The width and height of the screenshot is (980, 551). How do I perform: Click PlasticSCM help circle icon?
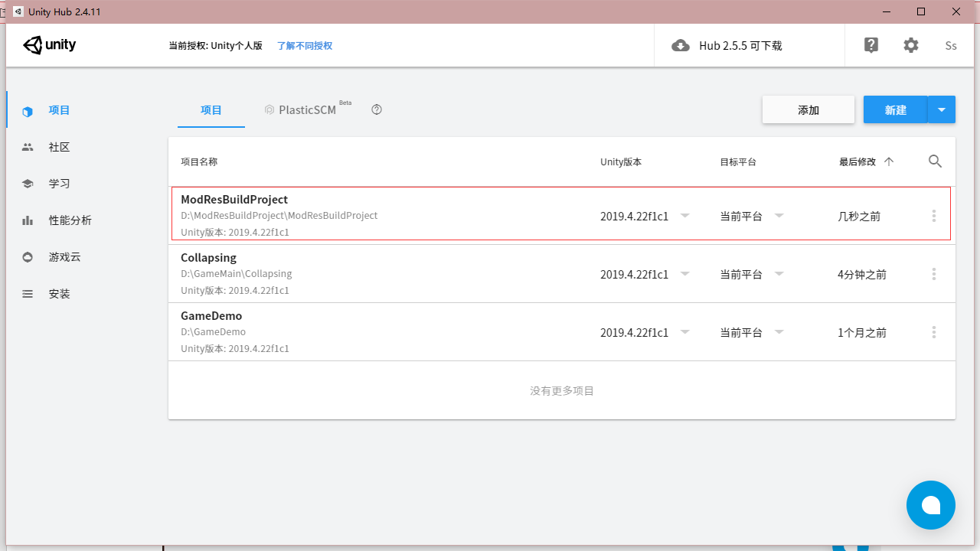coord(377,109)
